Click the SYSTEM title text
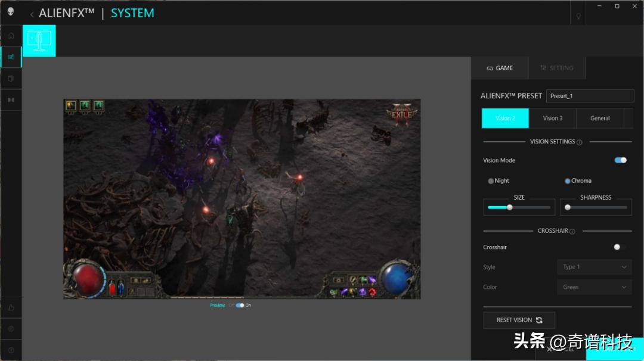This screenshot has height=361, width=644. click(x=132, y=13)
